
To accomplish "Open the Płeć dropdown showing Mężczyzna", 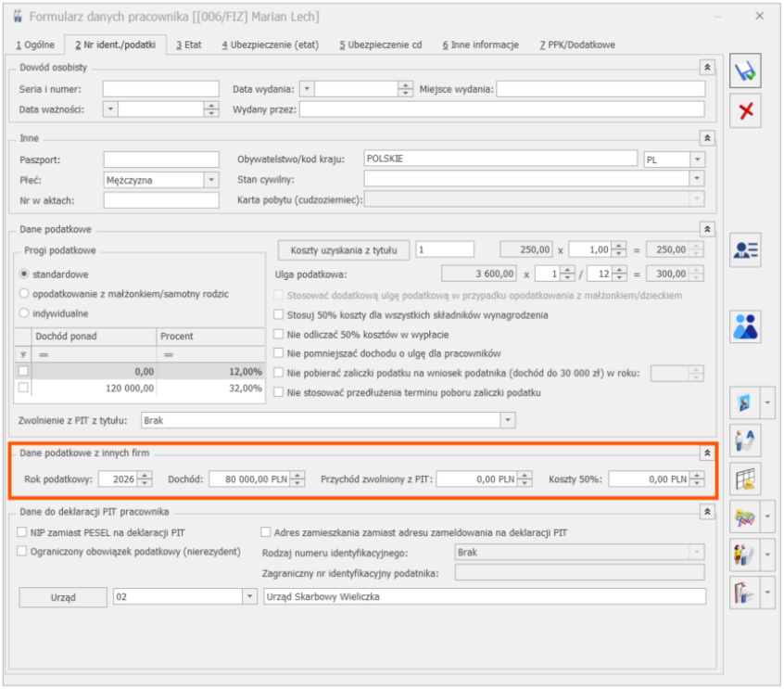I will coord(211,180).
